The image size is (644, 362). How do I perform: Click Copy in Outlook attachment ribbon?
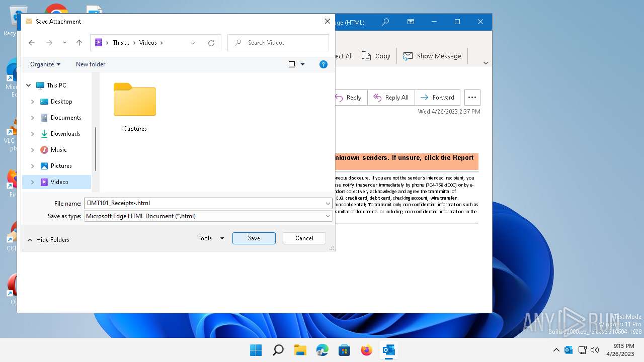[376, 56]
